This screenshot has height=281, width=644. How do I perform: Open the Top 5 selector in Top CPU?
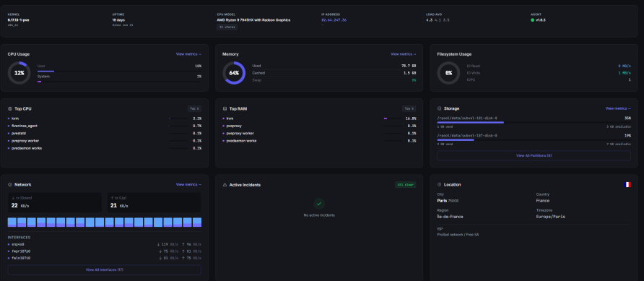[x=194, y=109]
